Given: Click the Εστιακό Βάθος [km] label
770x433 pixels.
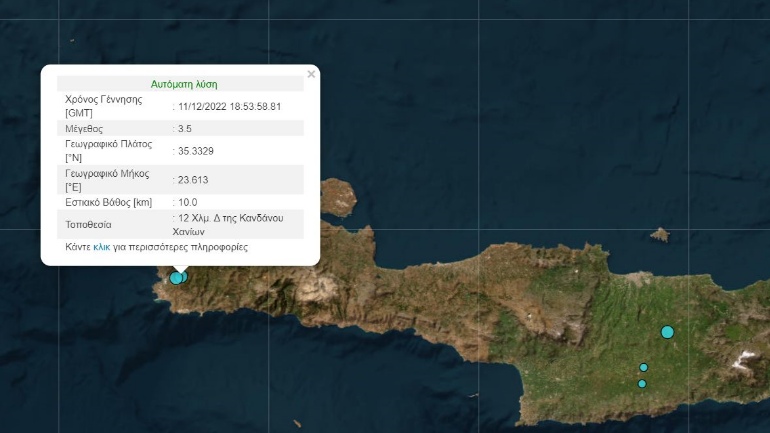Looking at the screenshot, I should [109, 202].
